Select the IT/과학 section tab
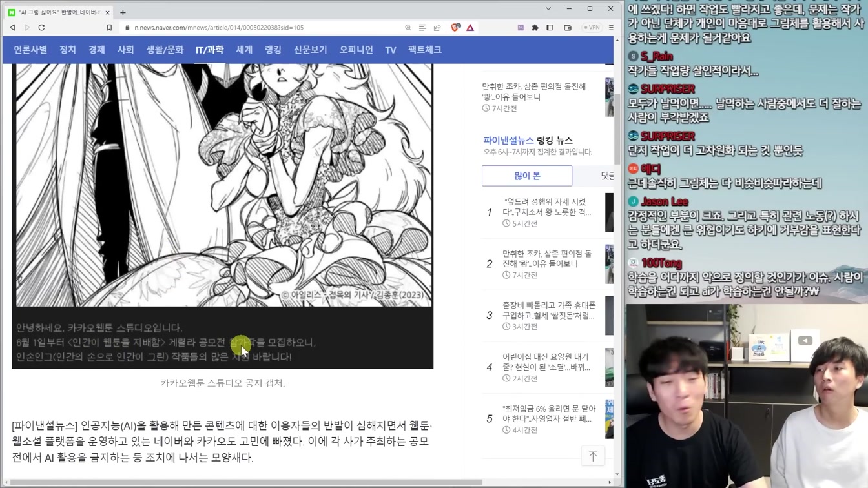Screen dimensions: 868x488 click(209, 50)
